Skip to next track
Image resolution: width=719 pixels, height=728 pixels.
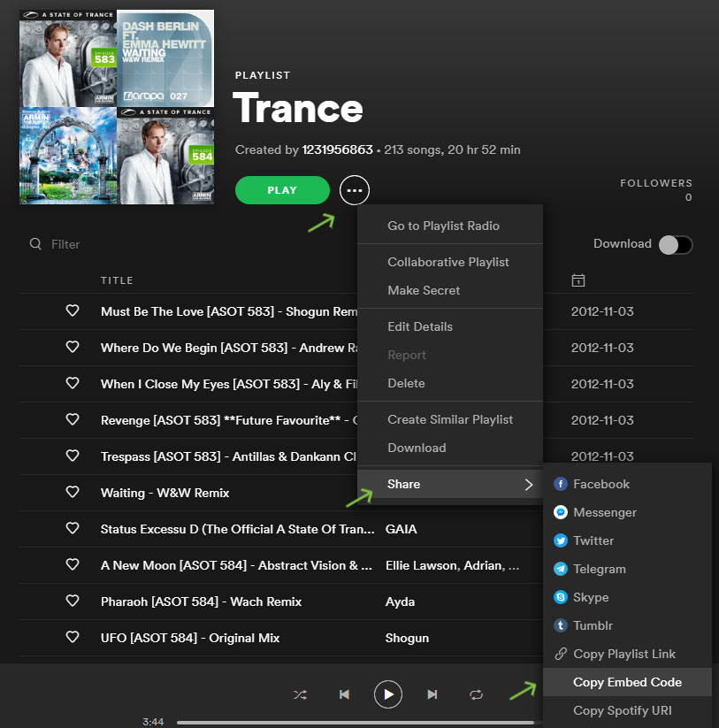(432, 694)
